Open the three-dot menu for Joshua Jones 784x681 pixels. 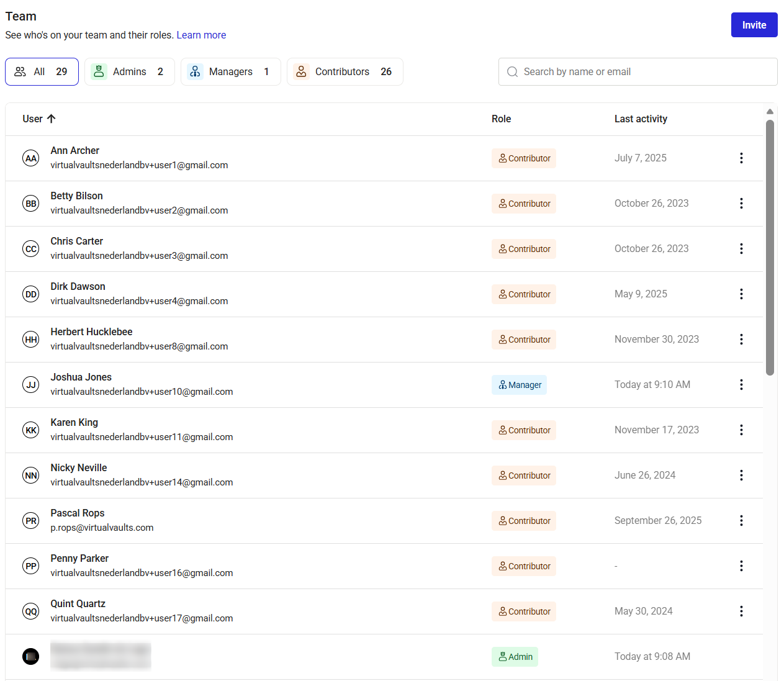(x=741, y=385)
